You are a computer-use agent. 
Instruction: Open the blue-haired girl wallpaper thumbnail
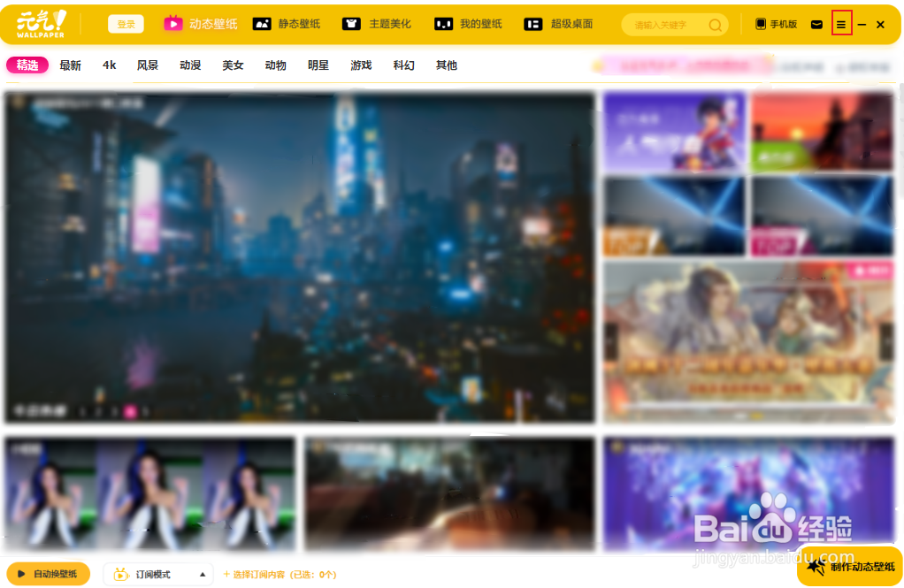(149, 493)
